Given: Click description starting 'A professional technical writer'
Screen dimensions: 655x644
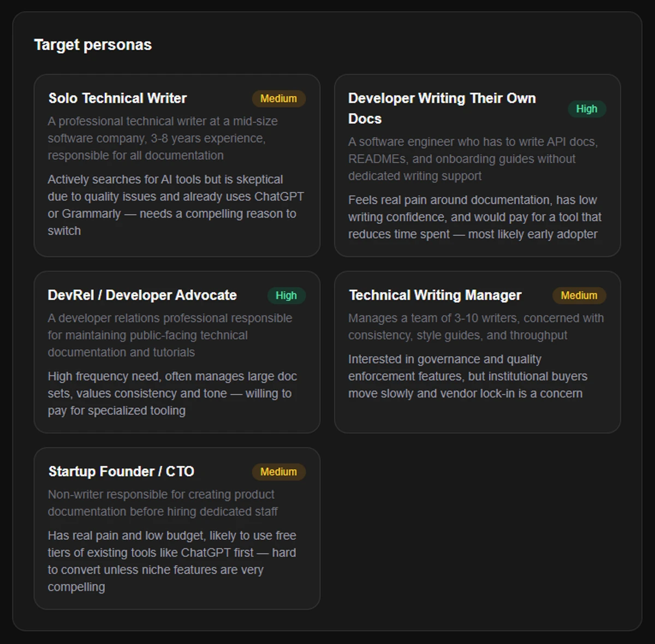Looking at the screenshot, I should 163,138.
